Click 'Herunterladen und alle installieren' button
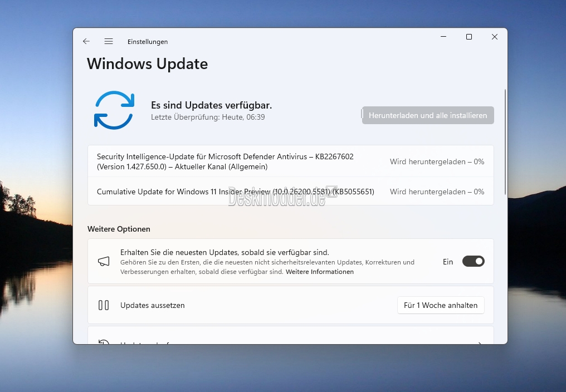The width and height of the screenshot is (566, 392). [x=428, y=115]
